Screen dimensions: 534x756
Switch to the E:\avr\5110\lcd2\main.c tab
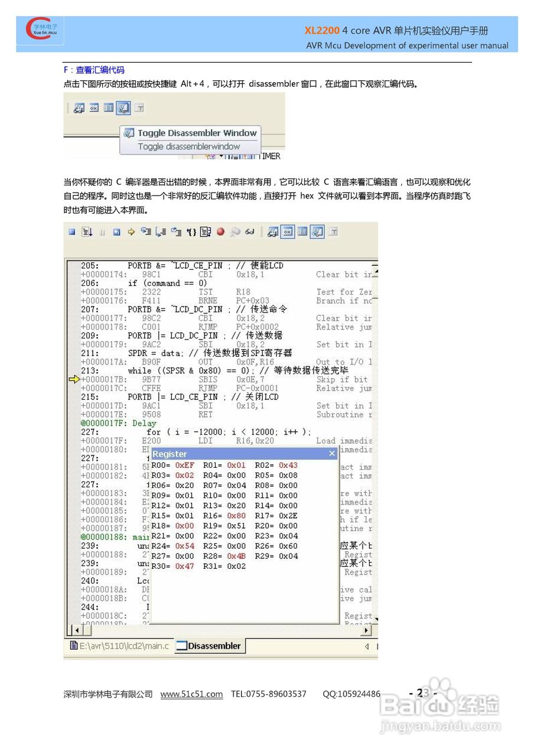click(x=119, y=646)
